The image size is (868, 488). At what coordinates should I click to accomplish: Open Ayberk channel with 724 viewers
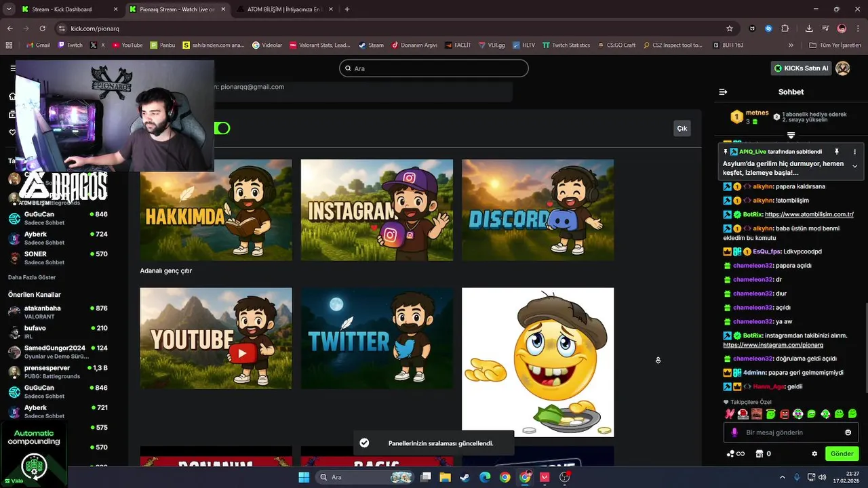point(58,238)
